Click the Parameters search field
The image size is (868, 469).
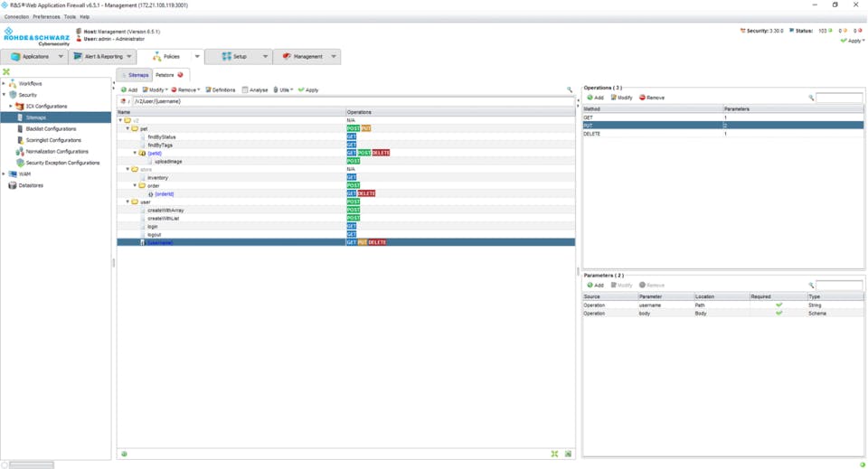(x=839, y=285)
